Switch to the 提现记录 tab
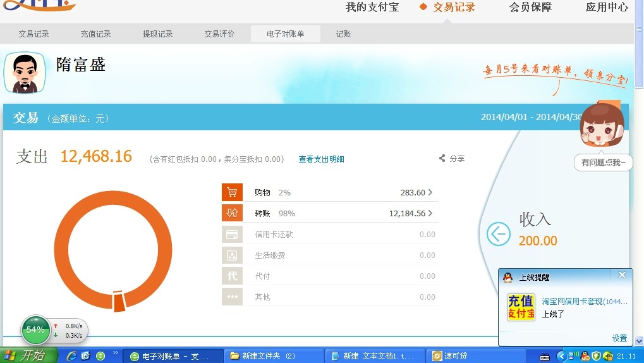 pyautogui.click(x=158, y=34)
